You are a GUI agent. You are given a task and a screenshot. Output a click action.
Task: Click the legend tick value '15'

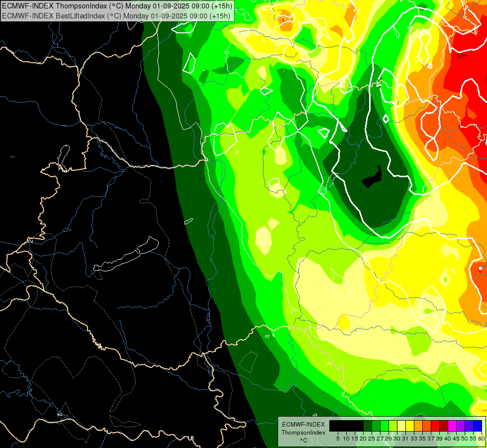pyautogui.click(x=355, y=439)
